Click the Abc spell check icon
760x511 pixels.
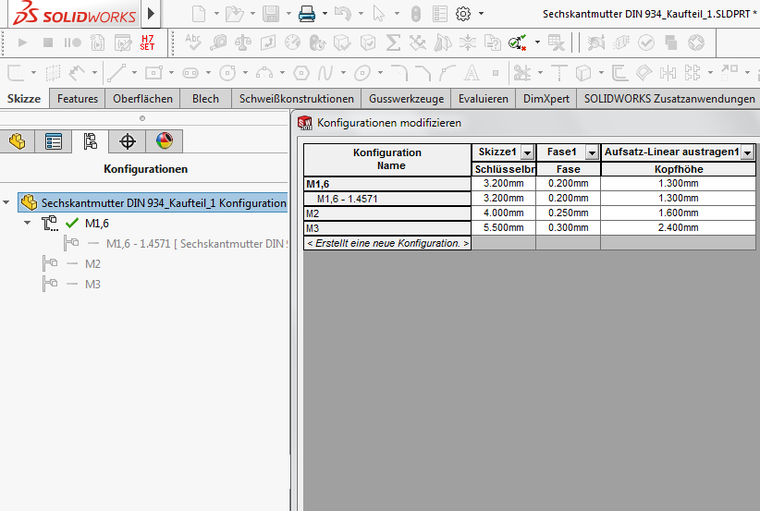[193, 43]
